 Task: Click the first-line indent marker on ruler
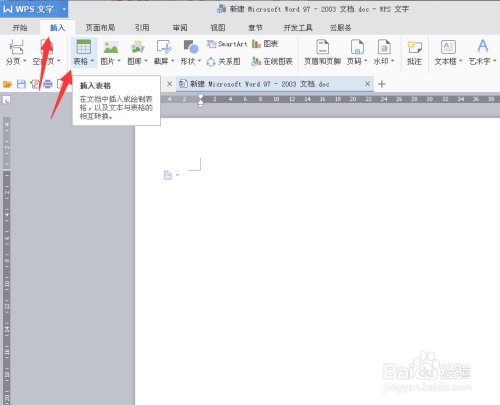[201, 97]
